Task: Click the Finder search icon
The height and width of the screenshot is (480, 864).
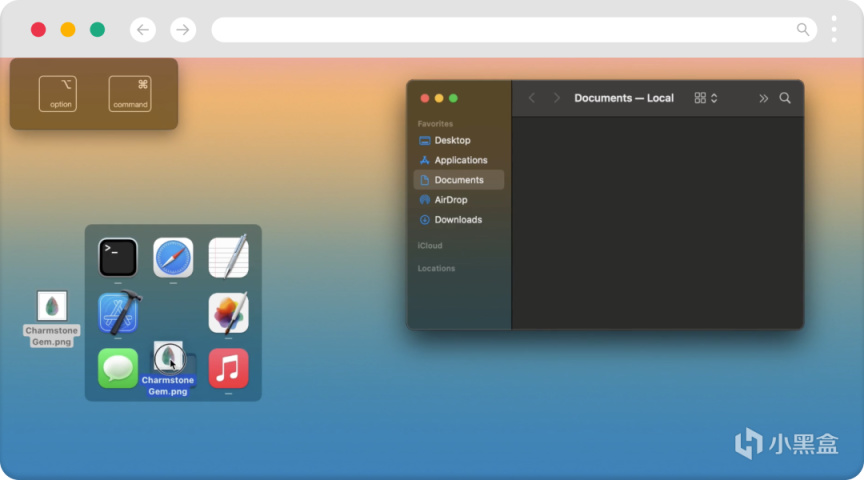Action: pyautogui.click(x=785, y=98)
